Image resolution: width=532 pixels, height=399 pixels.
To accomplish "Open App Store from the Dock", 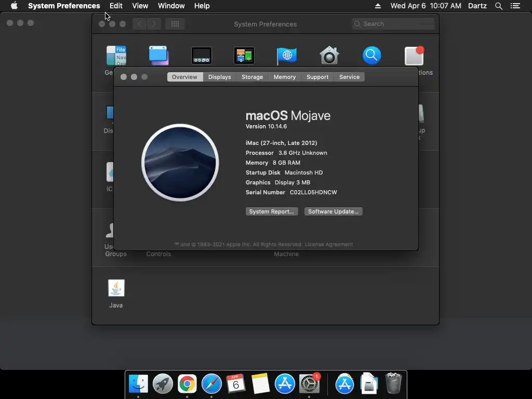I will [x=285, y=384].
